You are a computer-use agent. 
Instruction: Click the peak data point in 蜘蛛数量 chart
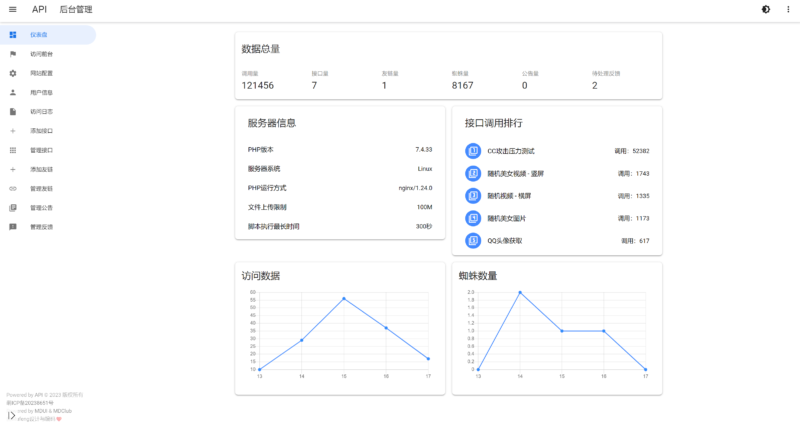(x=520, y=292)
